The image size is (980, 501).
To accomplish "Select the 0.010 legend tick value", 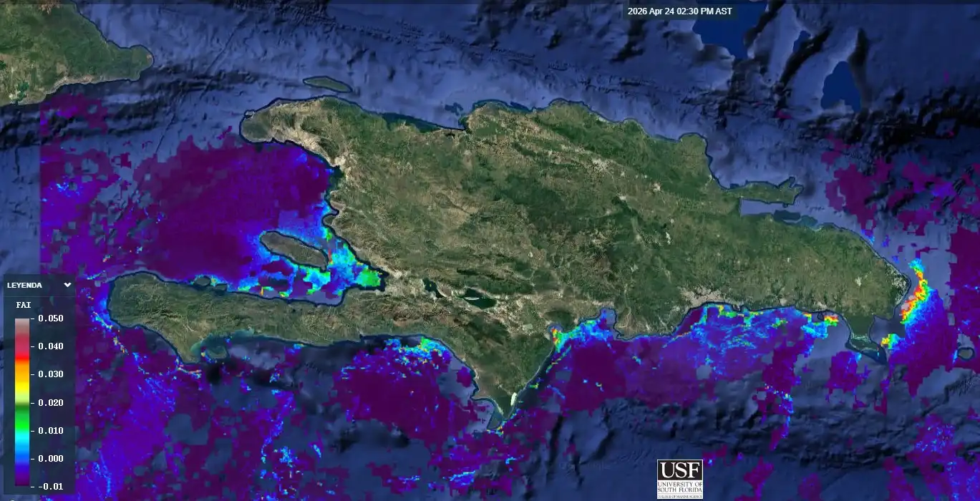I will [51, 430].
